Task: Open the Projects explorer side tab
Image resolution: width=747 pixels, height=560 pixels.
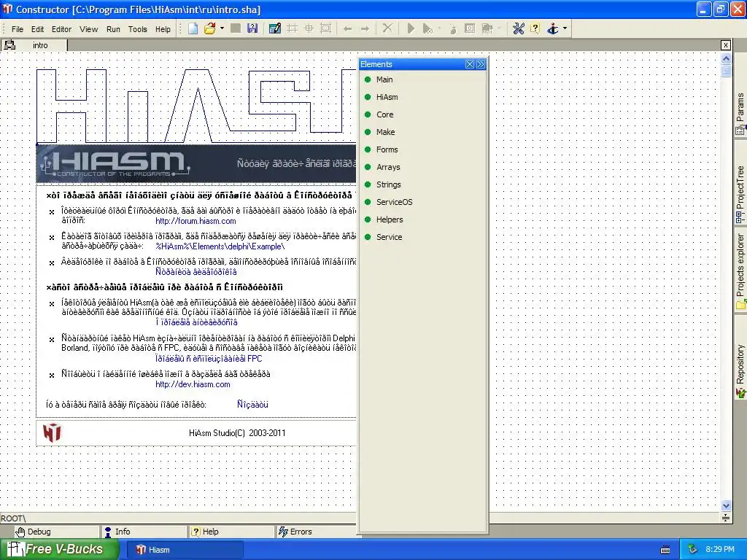Action: pos(740,271)
